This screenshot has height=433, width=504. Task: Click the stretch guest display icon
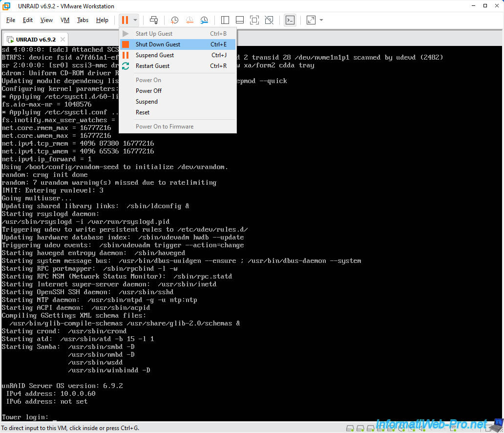tap(311, 20)
